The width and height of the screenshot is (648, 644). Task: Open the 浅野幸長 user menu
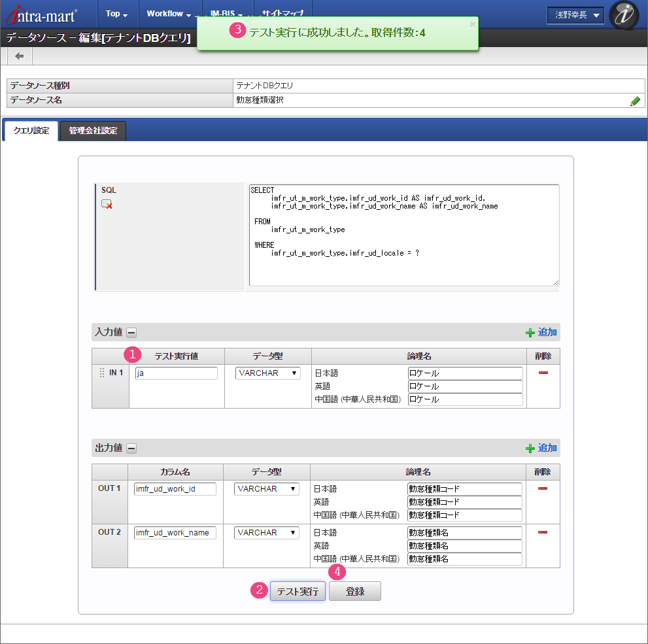575,16
